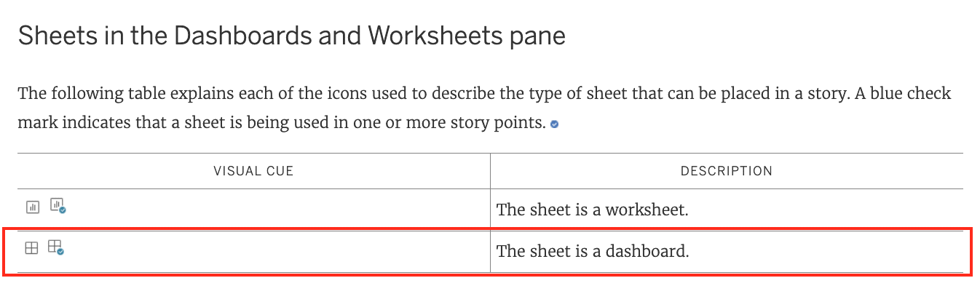Click the blue badge on the dashboard icon
Screen dimensions: 980x294
point(61,252)
